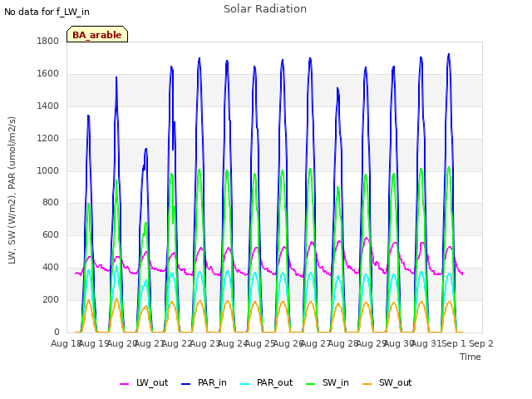
Task: Click the Sep 2 x-axis label
Action: pos(481,343)
